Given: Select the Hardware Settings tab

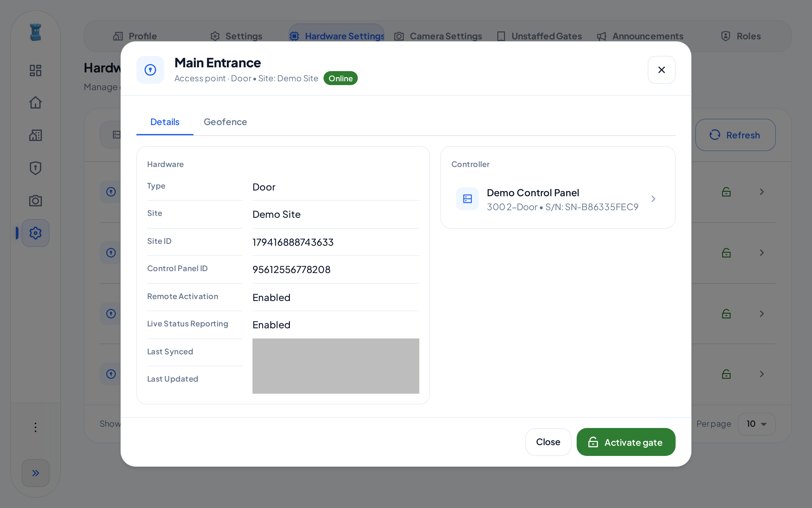Looking at the screenshot, I should coord(337,36).
